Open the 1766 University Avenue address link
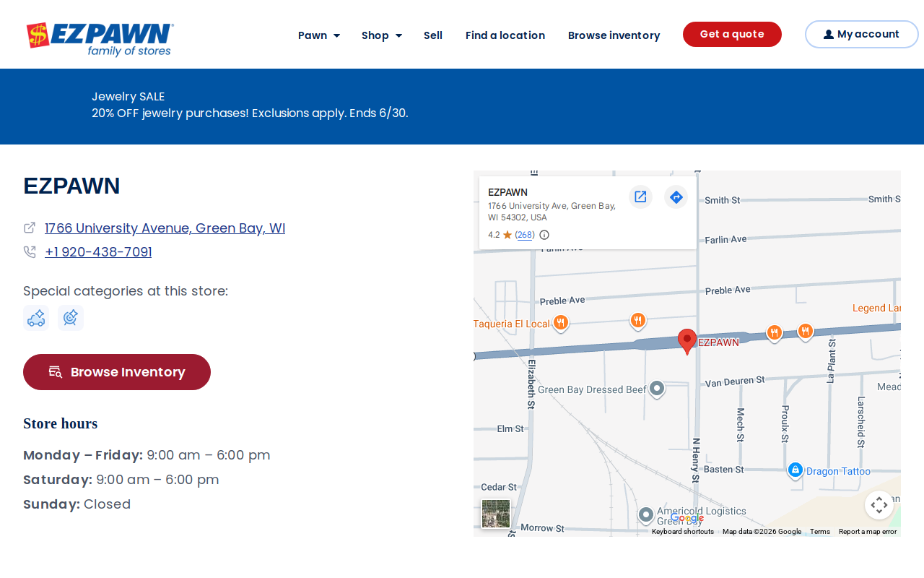The image size is (924, 578). point(165,228)
